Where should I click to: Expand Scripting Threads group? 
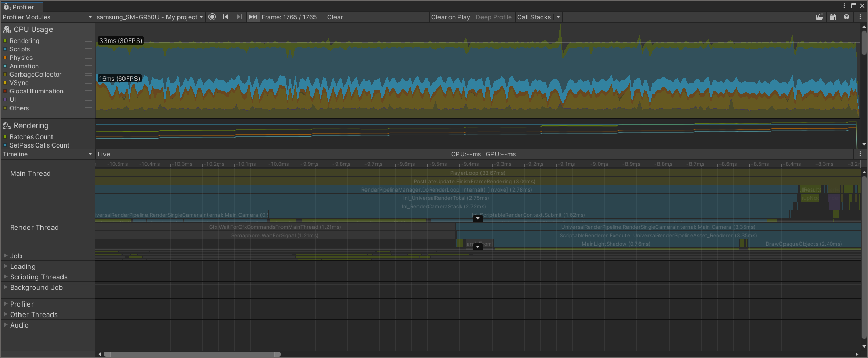click(6, 277)
